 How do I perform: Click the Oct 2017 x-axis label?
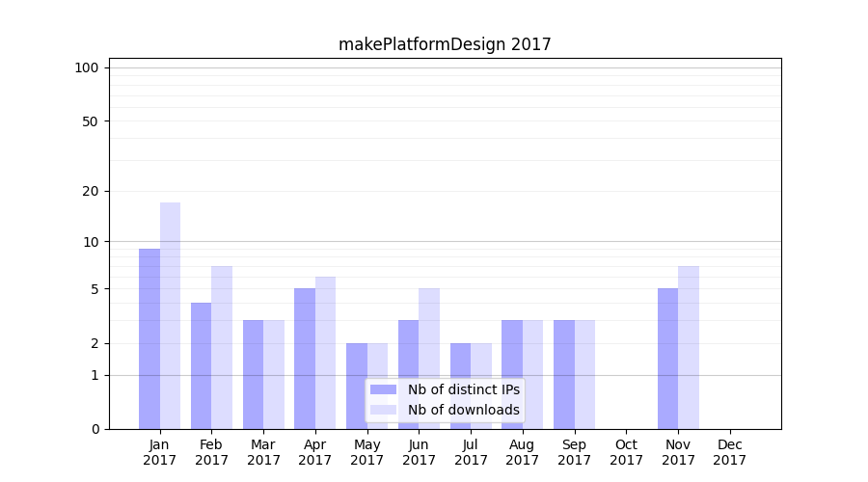pyautogui.click(x=626, y=452)
